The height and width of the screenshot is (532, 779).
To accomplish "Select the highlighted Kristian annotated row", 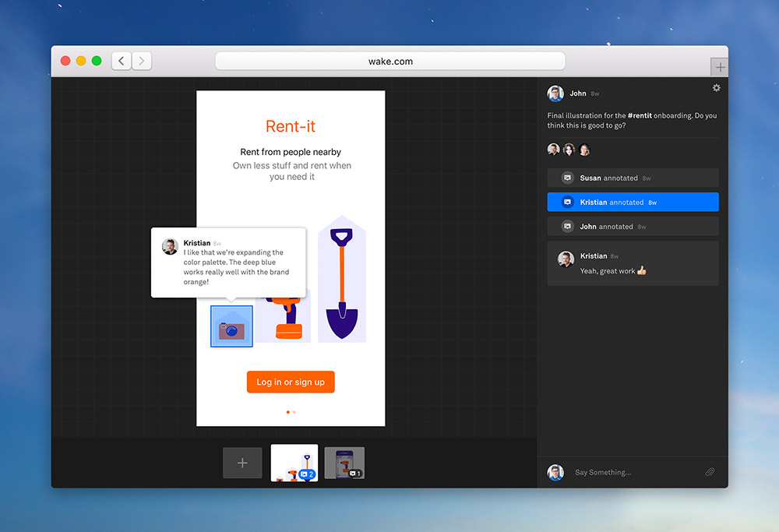I will point(633,203).
